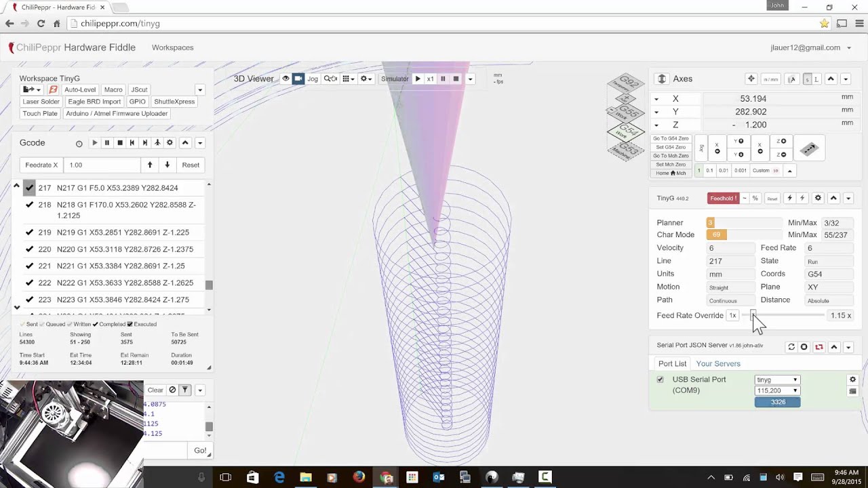Open the ShuttleXpress widget
Screen dimensions: 868x488
click(x=174, y=102)
